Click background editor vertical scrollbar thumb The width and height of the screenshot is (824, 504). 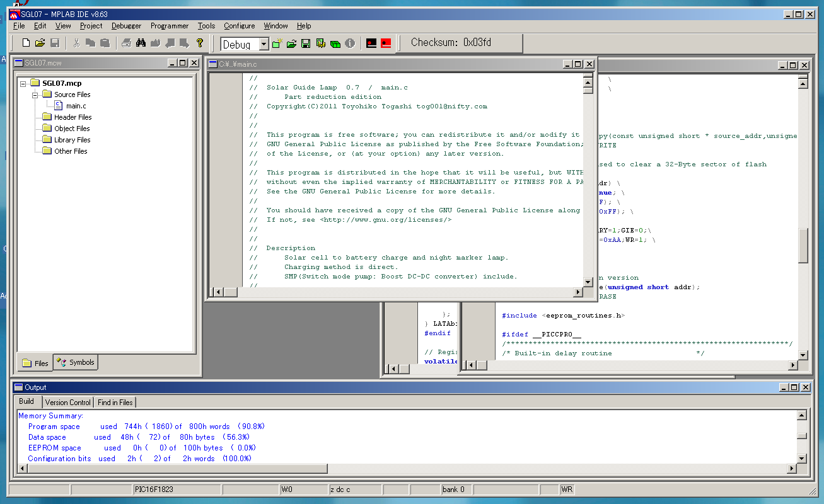coord(803,245)
